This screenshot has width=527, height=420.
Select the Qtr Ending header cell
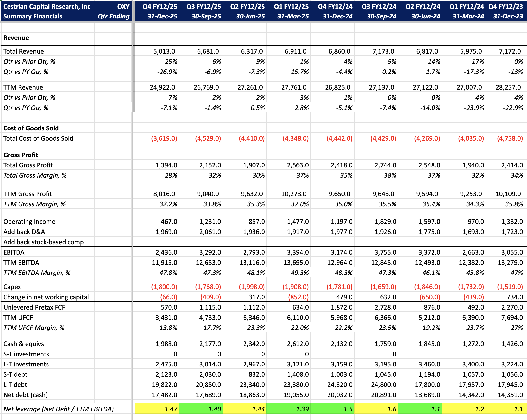pyautogui.click(x=113, y=16)
